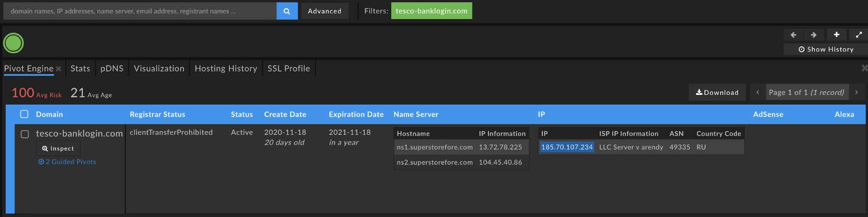Click the green status circle indicator
This screenshot has width=868, height=217.
[13, 43]
